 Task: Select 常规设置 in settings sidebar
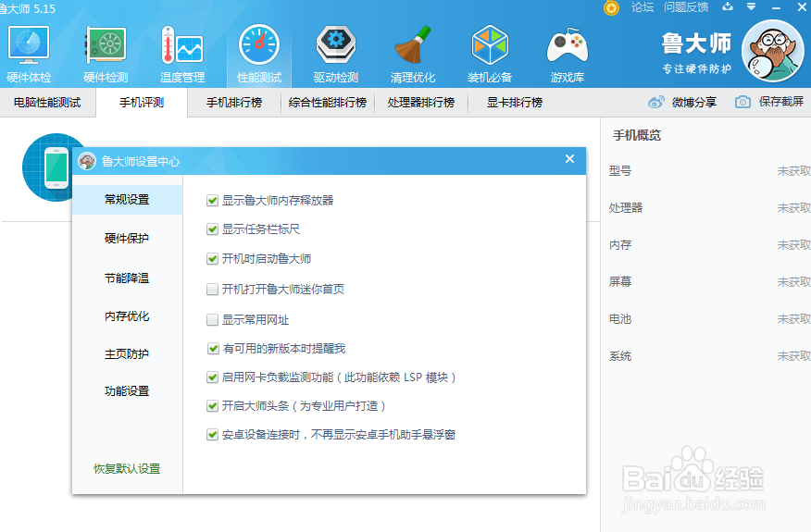127,200
